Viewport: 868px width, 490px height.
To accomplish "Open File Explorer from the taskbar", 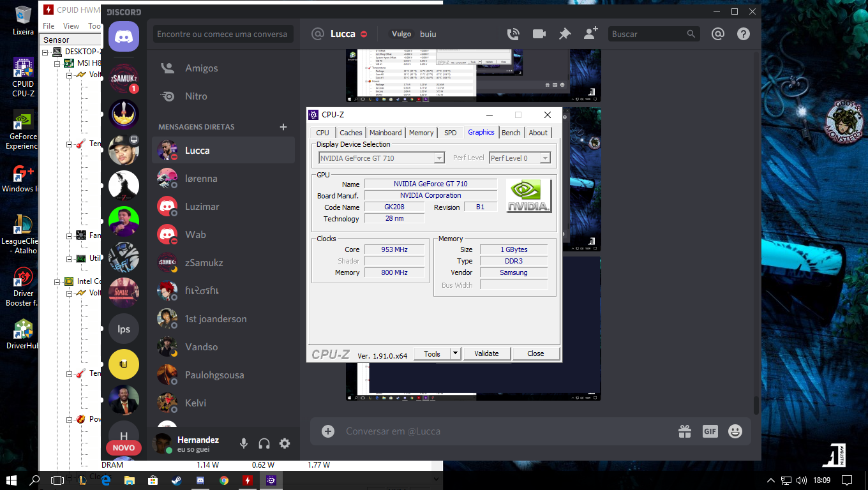I will tap(129, 480).
